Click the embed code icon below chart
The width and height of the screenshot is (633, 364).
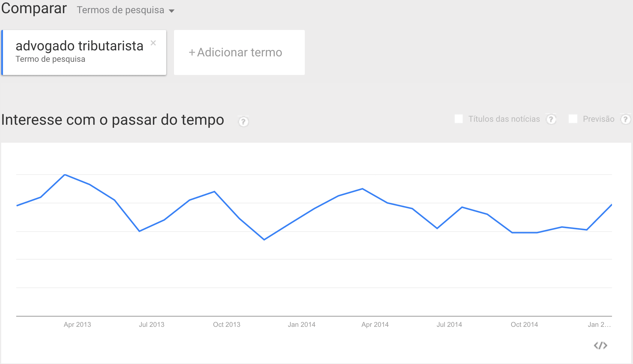click(600, 345)
